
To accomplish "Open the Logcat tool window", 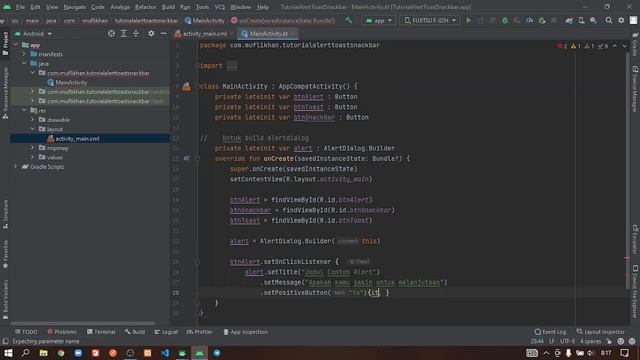I will (x=166, y=332).
